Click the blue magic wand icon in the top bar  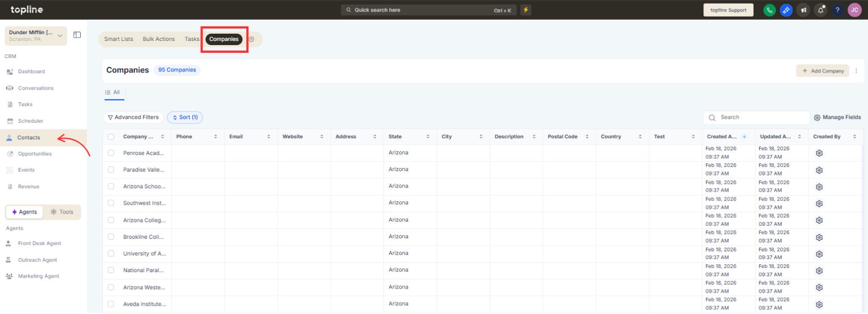(x=786, y=10)
